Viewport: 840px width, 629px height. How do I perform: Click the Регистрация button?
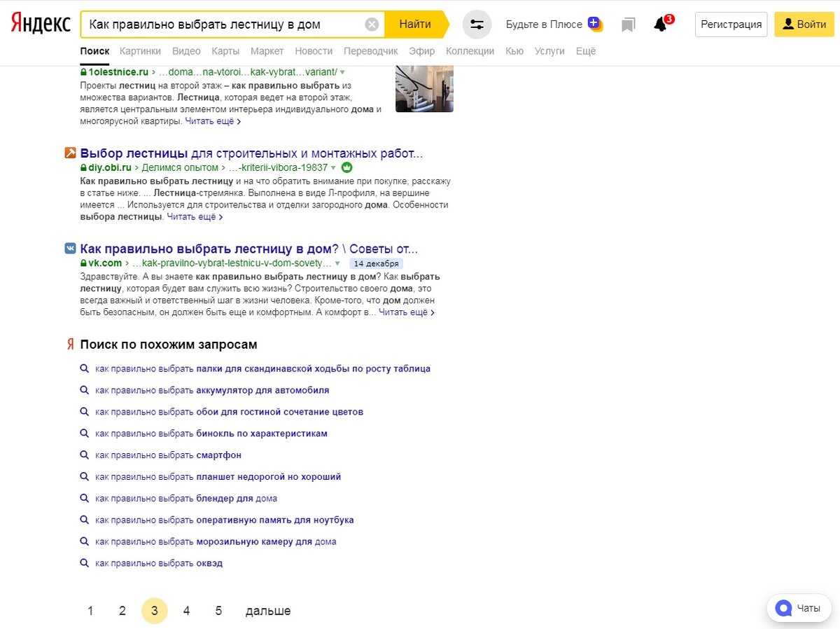[731, 25]
